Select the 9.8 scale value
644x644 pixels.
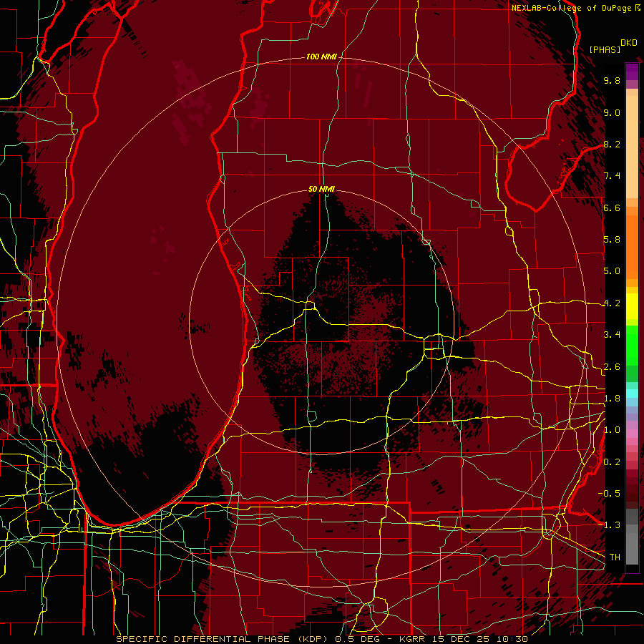click(612, 80)
